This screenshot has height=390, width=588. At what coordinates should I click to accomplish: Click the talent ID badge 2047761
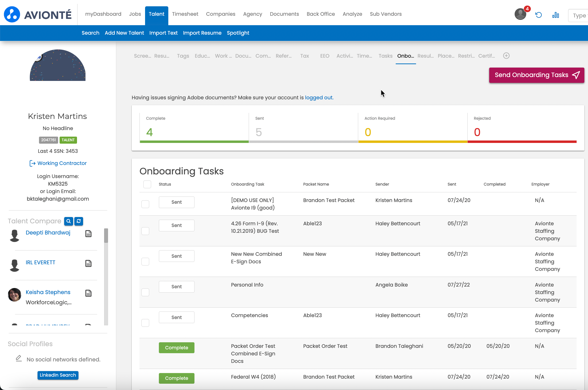[48, 140]
